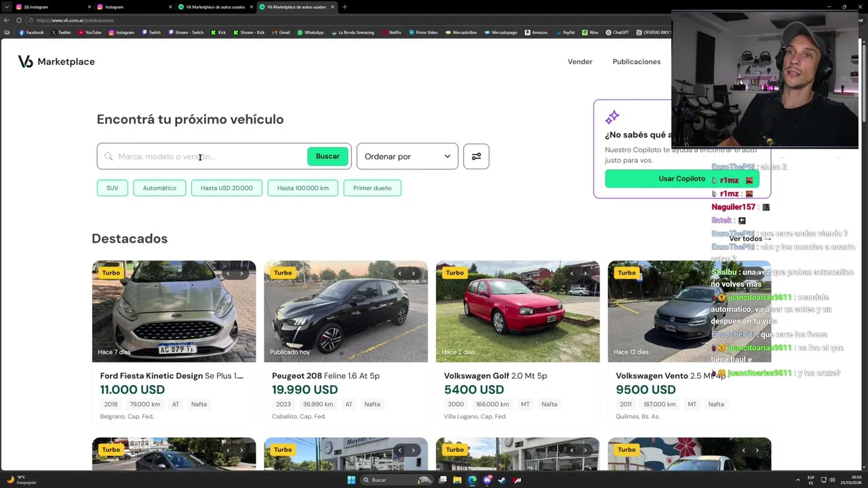
Task: Toggle the Primer dueño filter chip
Action: pos(372,188)
